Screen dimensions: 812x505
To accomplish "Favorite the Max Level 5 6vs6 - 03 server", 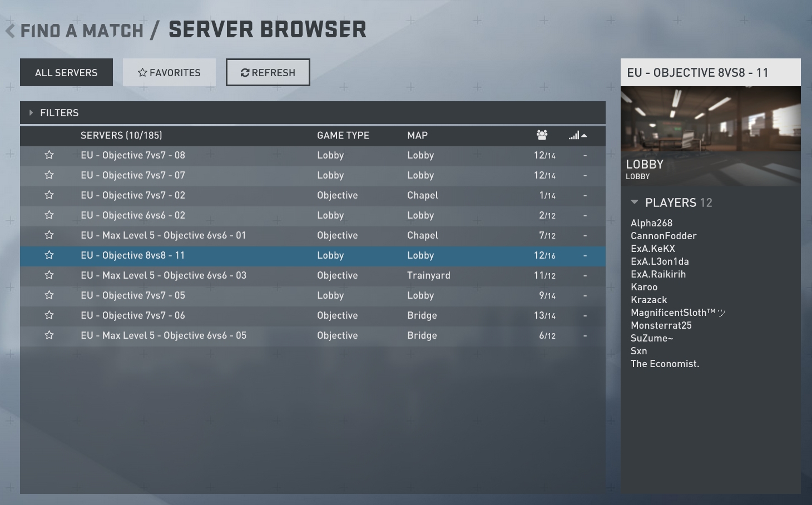I will [x=49, y=275].
